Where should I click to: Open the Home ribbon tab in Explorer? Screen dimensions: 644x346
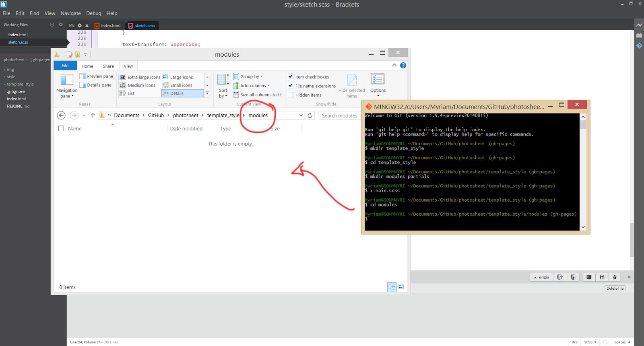(87, 66)
